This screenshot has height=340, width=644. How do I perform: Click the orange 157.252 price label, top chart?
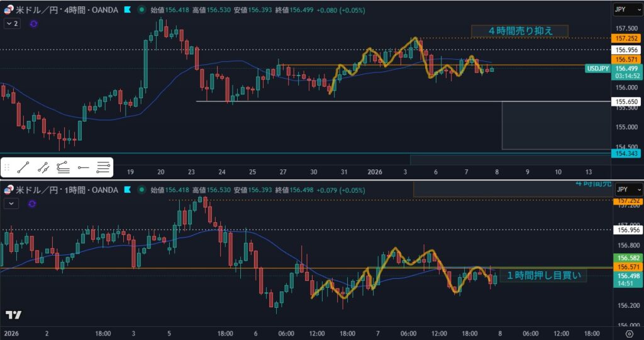[626, 38]
